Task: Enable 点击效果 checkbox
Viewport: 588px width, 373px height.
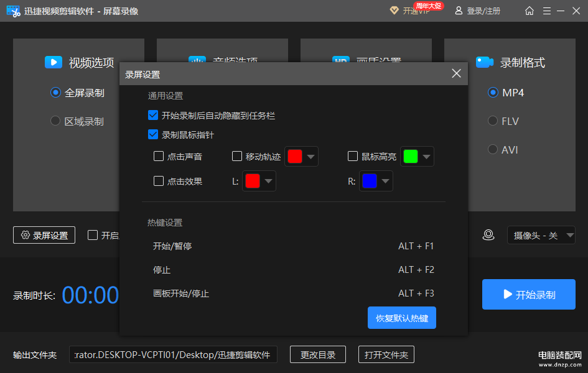Action: pos(159,181)
